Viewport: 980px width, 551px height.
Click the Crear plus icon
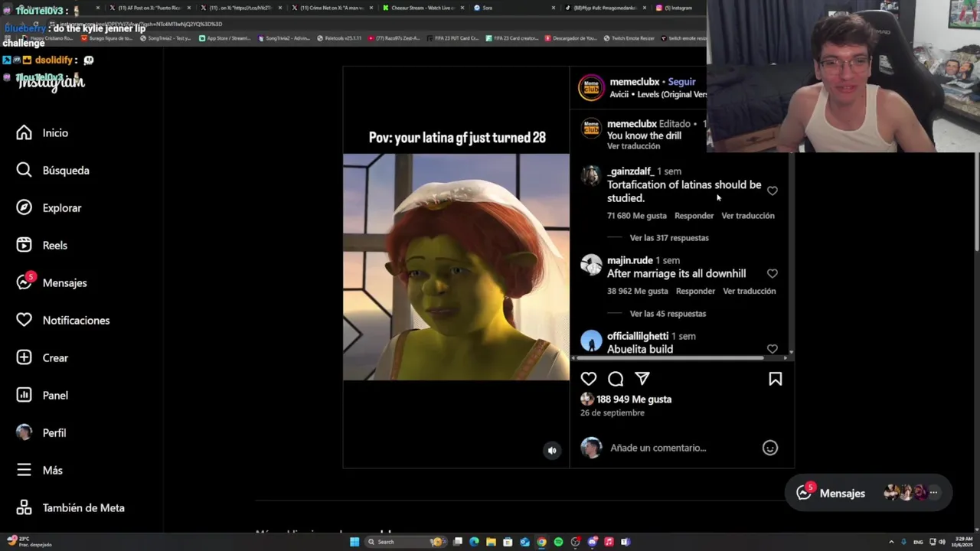coord(24,358)
